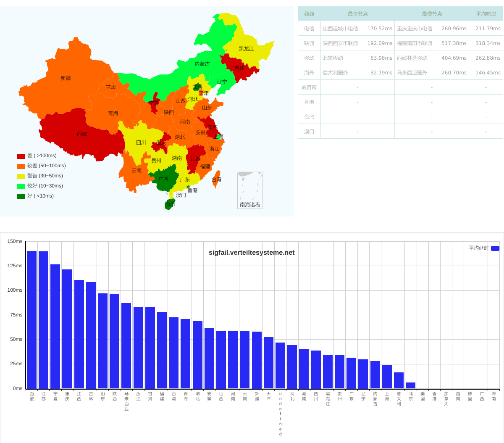Image resolution: width=504 pixels, height=443 pixels.
Task: Select 西藏 province on the map
Action: [82, 134]
